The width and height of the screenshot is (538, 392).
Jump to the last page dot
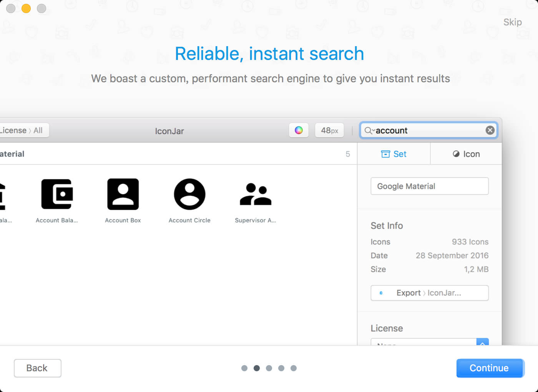pyautogui.click(x=294, y=368)
